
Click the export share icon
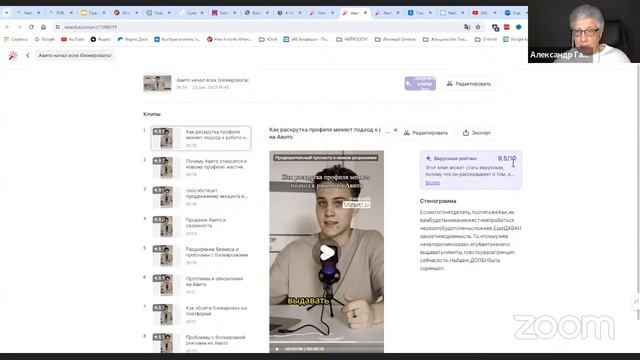(466, 133)
